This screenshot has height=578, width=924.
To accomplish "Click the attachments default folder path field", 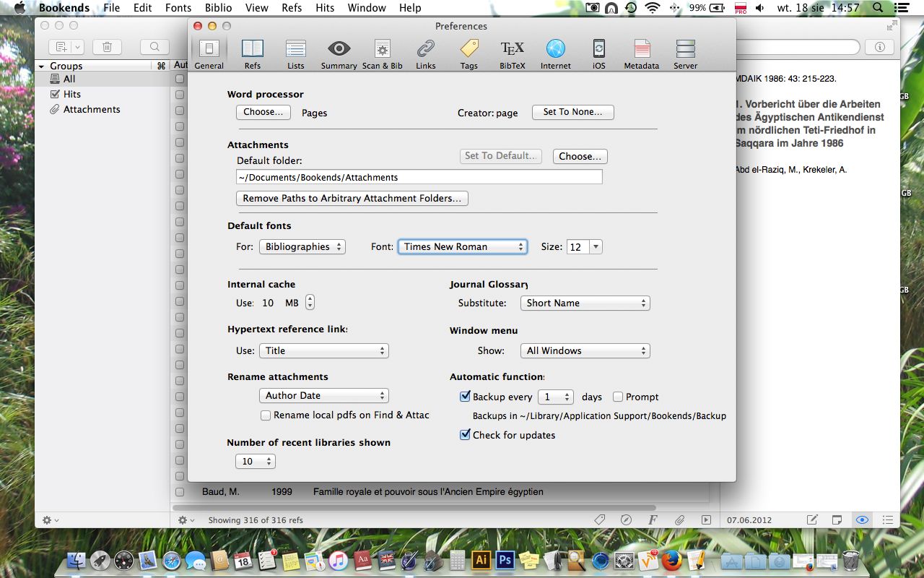I will [x=419, y=177].
